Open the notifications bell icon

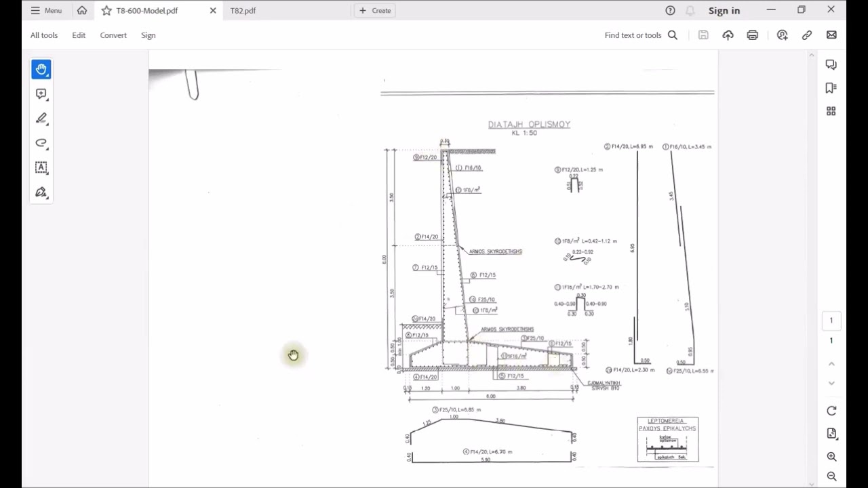coord(690,10)
